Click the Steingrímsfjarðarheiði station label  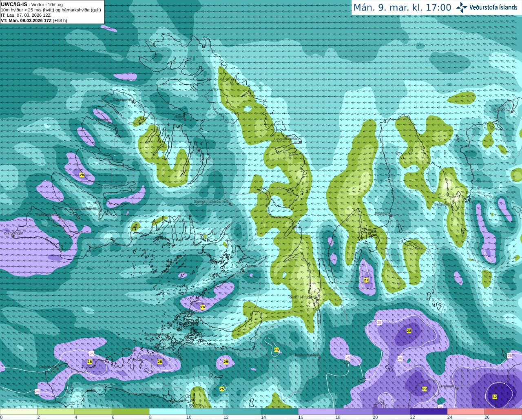(x=211, y=201)
